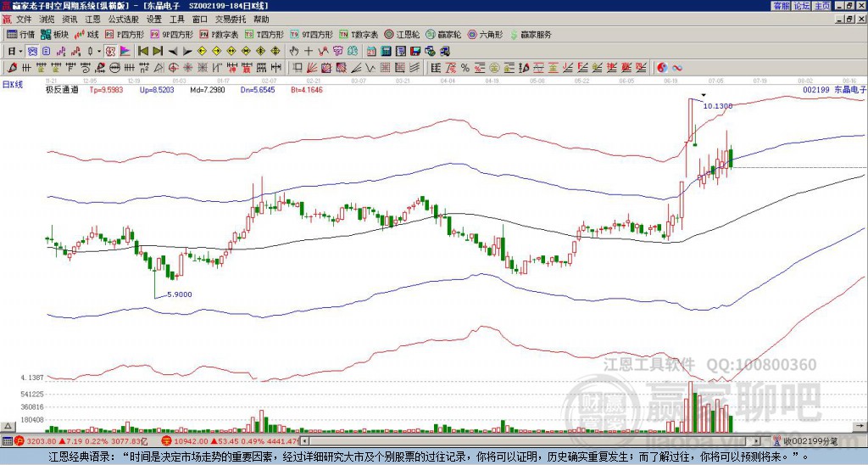The height and width of the screenshot is (465, 868).
Task: Open the P数字表 tool
Action: 219,34
